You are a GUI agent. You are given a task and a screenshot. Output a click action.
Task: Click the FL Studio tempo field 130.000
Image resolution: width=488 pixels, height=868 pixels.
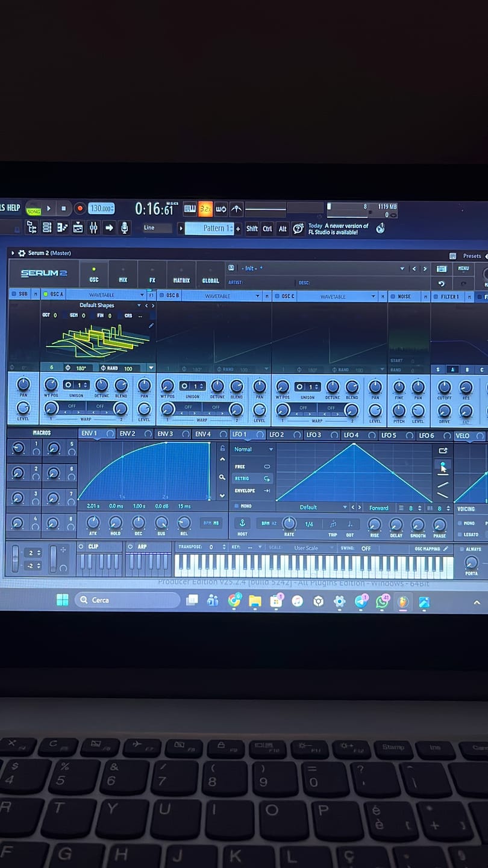101,209
